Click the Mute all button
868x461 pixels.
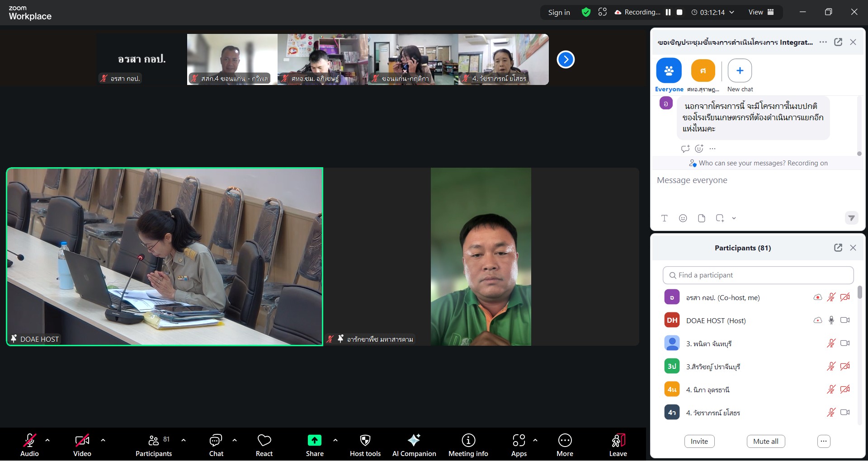pyautogui.click(x=765, y=441)
